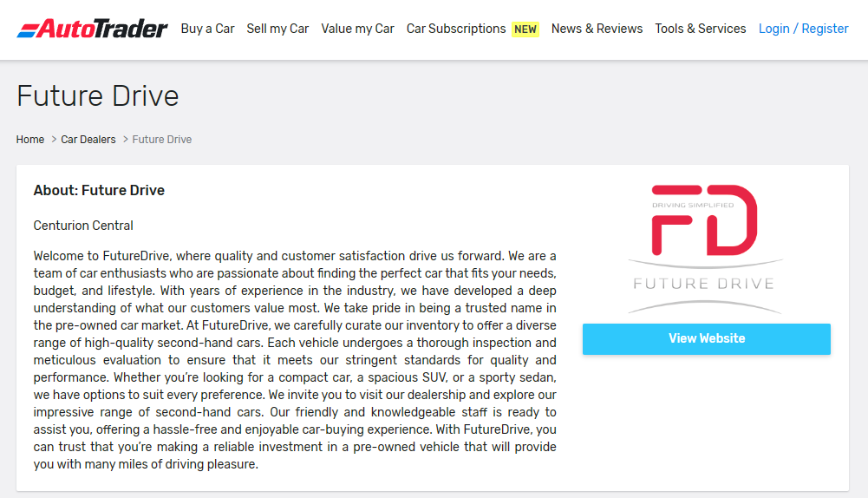Expand the News & Reviews menu
This screenshot has height=498, width=868.
pos(597,29)
